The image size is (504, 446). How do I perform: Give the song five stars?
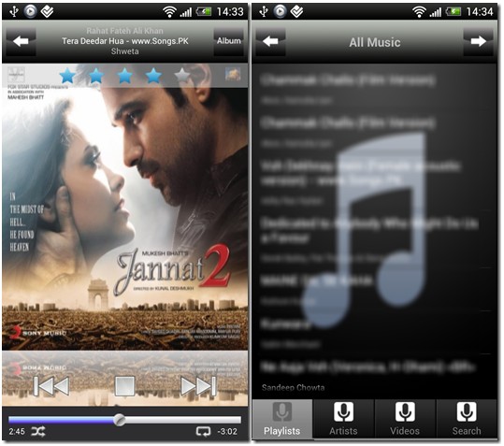tap(182, 76)
